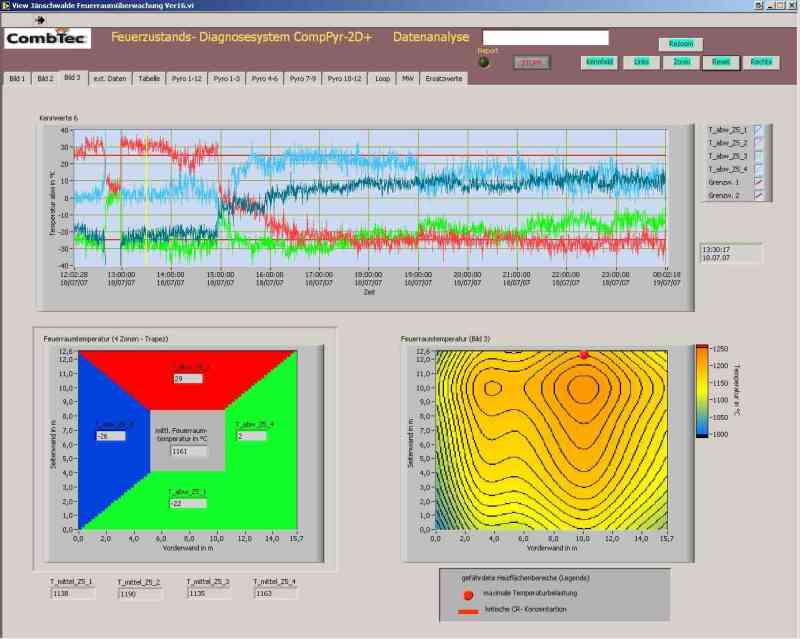Switch to the Pyro 7-9 tab
This screenshot has width=800, height=639.
(x=303, y=79)
